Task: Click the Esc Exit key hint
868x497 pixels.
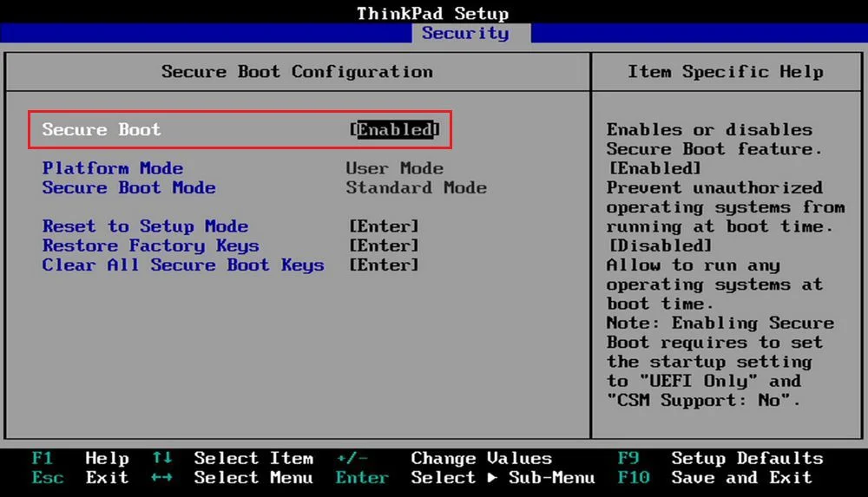Action: coord(80,478)
